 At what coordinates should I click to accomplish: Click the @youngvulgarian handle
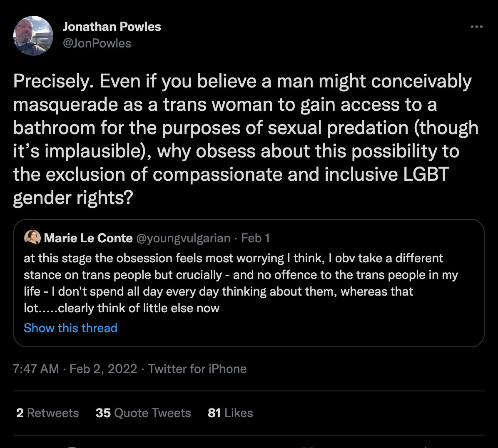tap(183, 238)
